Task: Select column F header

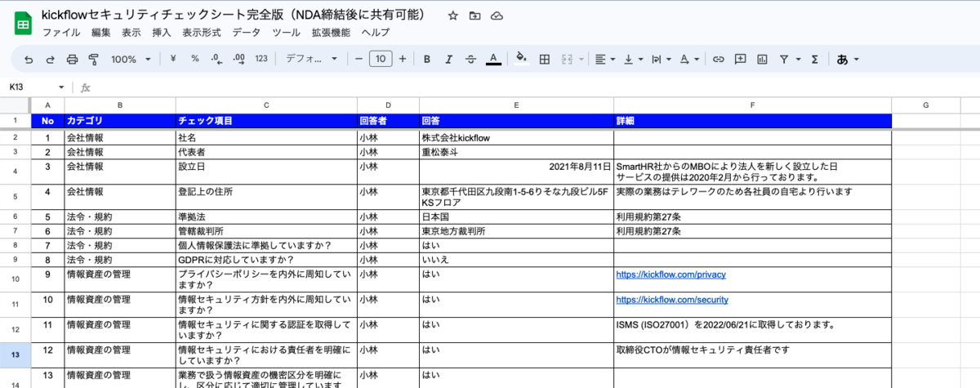Action: click(752, 105)
